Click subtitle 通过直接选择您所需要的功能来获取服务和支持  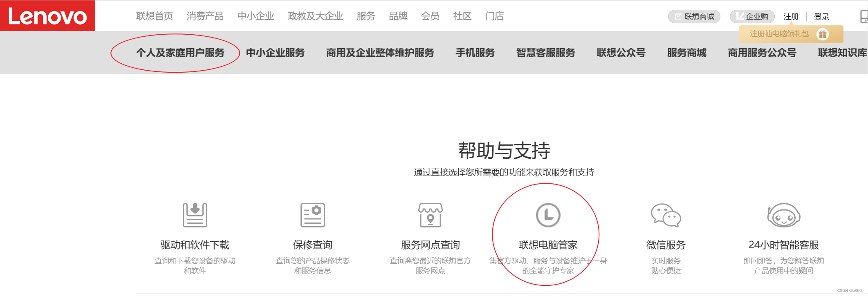(x=504, y=172)
